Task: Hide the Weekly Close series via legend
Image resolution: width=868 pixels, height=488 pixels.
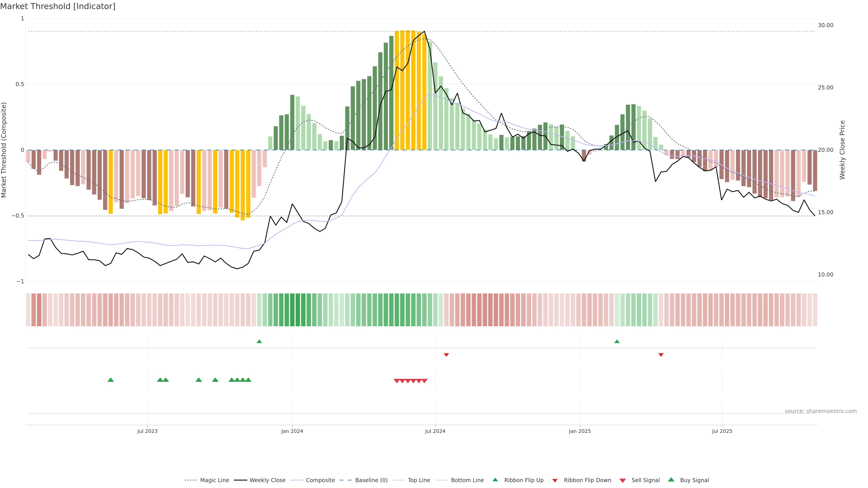Action: coord(267,480)
